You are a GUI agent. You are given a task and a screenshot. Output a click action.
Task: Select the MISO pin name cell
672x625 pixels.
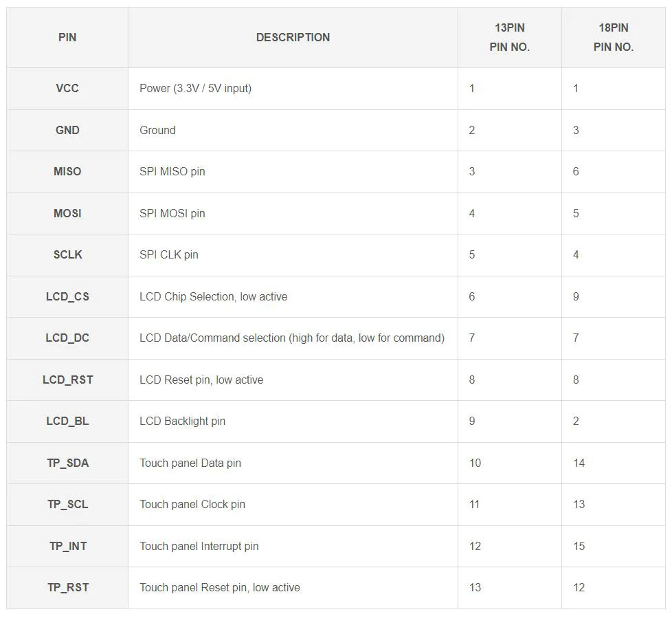click(67, 171)
